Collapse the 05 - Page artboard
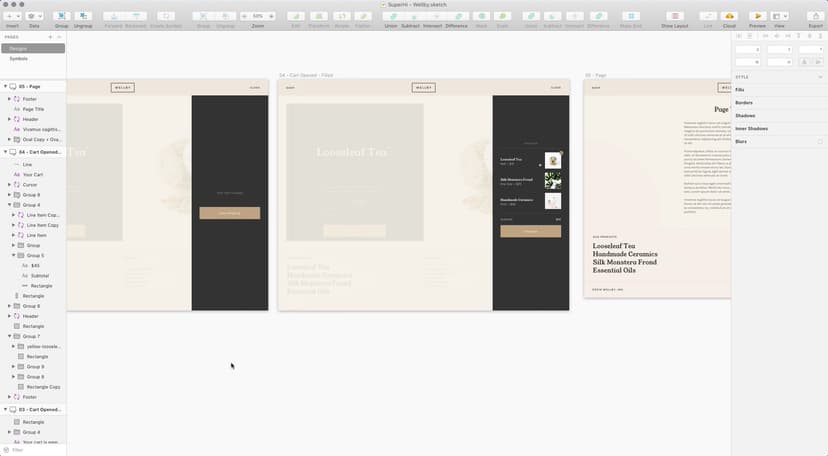The width and height of the screenshot is (828, 456). [5, 87]
